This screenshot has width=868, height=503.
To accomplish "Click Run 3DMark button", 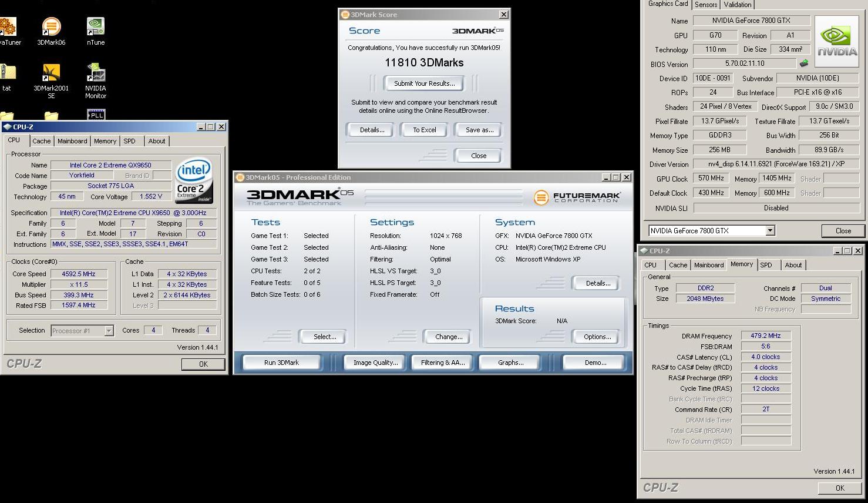I will click(x=281, y=363).
